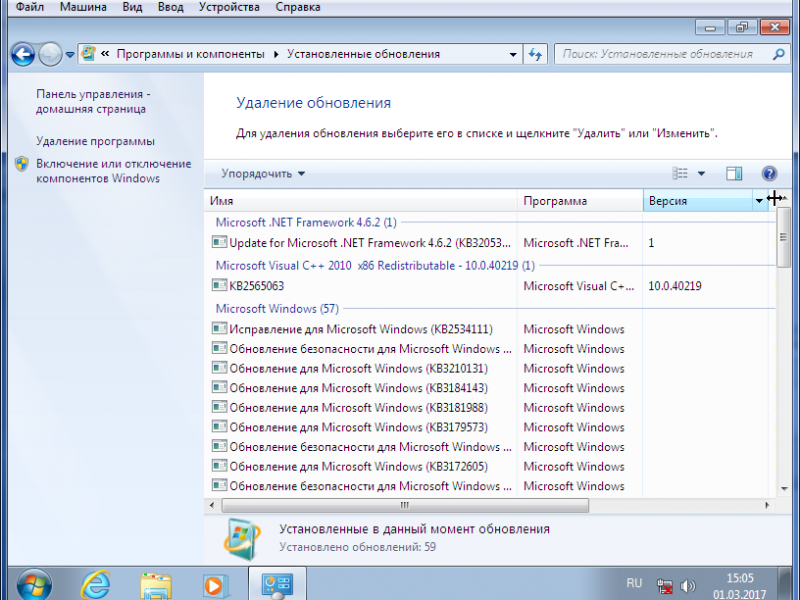
Task: Open the Удаление программы link
Action: 95,141
